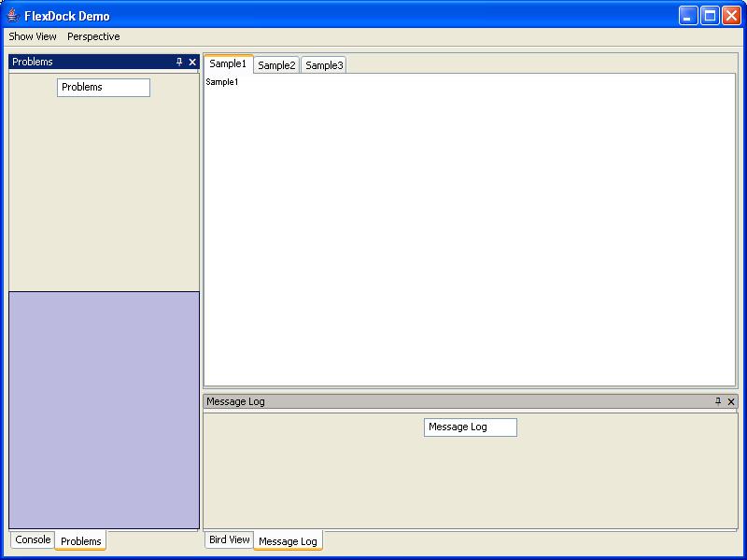The height and width of the screenshot is (560, 747).
Task: Close the Problems panel
Action: pyautogui.click(x=192, y=63)
